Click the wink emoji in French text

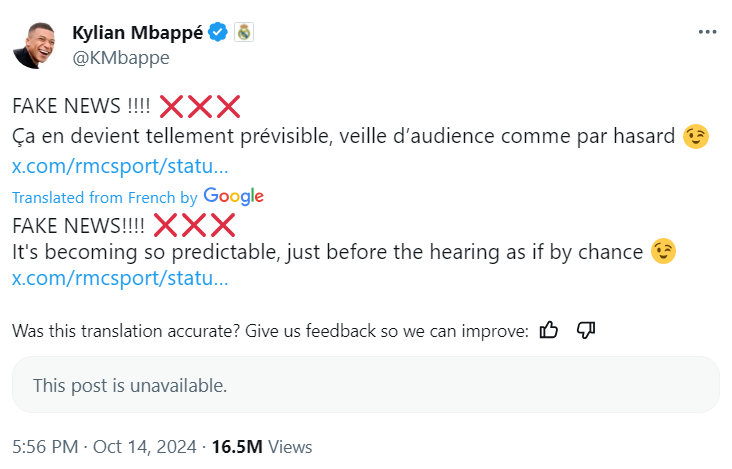click(696, 137)
